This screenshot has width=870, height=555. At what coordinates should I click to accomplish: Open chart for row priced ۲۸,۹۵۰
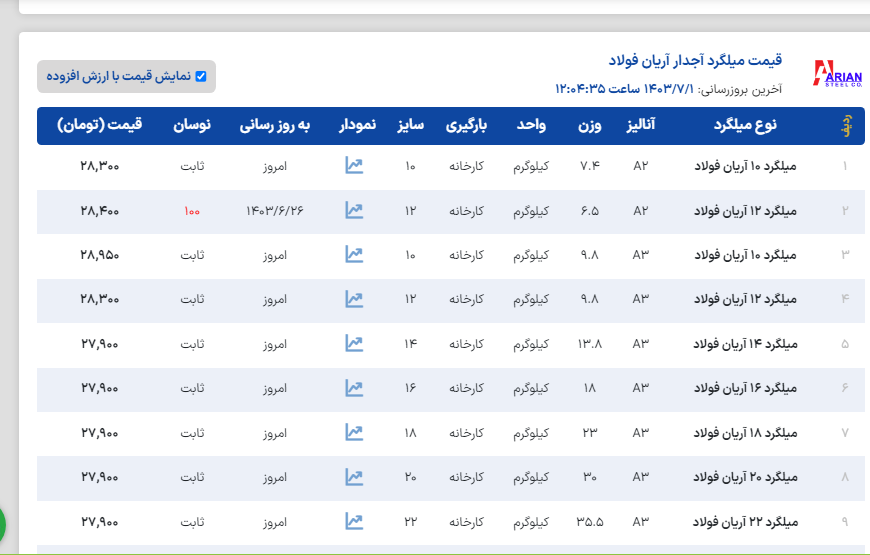point(354,254)
